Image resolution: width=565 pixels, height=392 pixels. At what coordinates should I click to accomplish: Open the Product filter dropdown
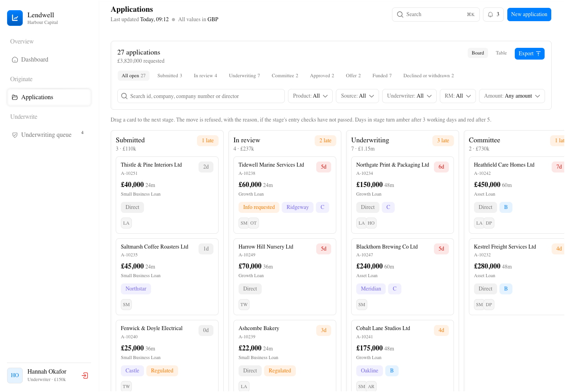(x=310, y=96)
